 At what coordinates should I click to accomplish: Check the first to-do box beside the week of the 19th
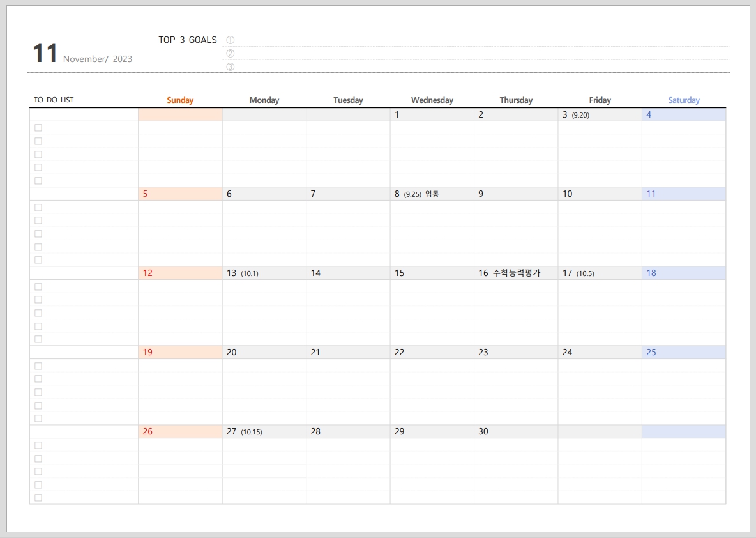pos(38,365)
